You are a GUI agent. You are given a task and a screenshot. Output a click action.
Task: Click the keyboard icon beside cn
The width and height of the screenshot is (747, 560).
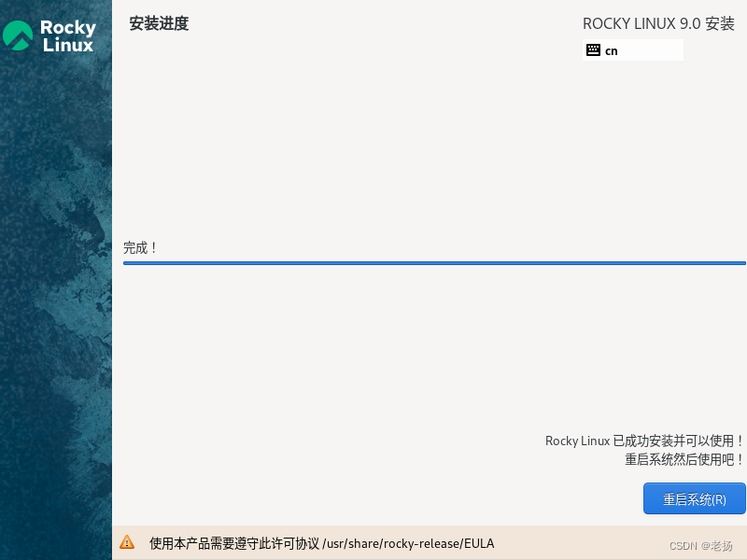pos(593,50)
